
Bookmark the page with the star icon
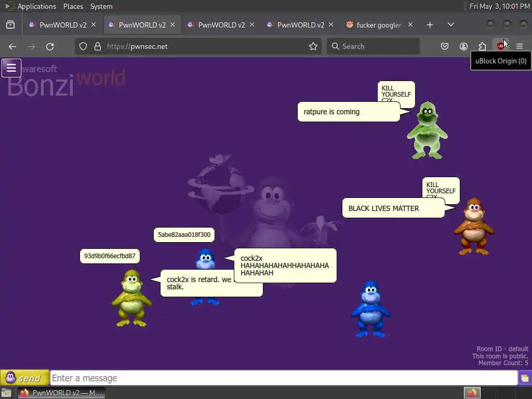coord(313,46)
